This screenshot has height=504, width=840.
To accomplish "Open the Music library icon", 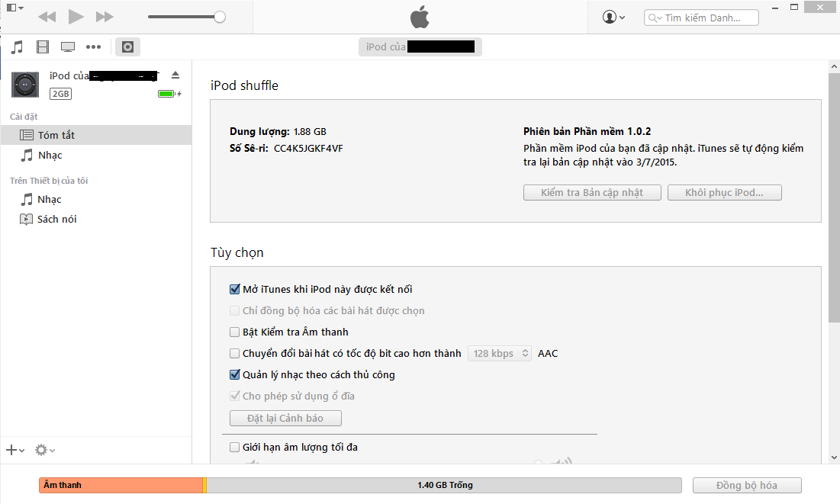I will click(17, 47).
